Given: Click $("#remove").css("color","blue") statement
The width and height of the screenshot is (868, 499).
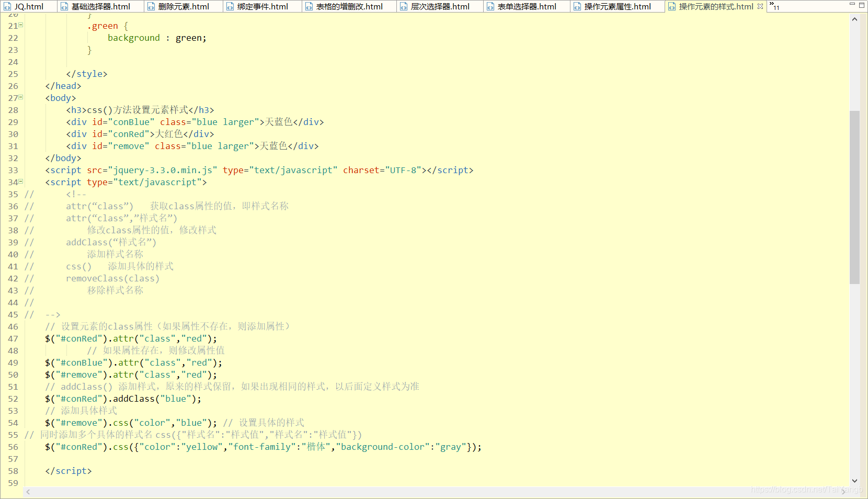Looking at the screenshot, I should tap(131, 423).
